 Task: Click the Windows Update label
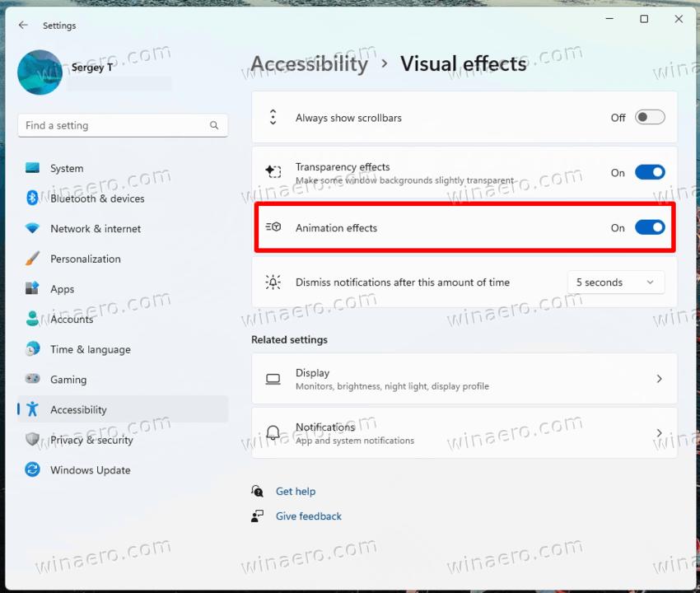91,469
